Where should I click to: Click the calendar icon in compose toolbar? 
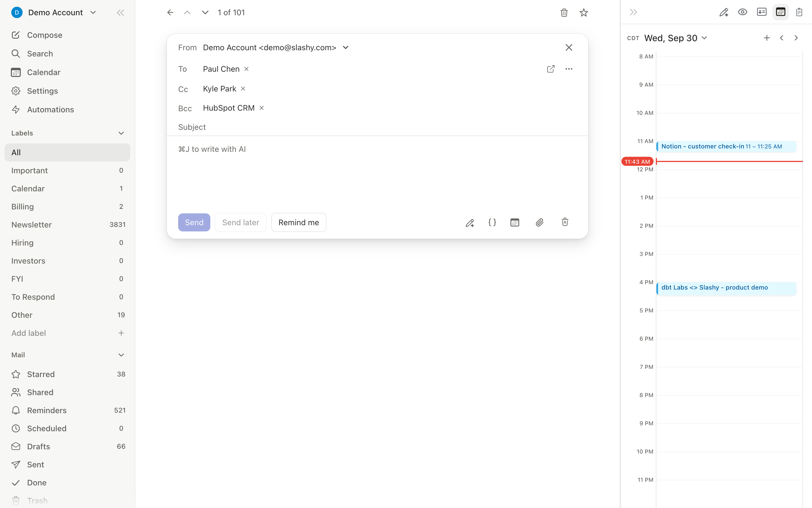(515, 222)
